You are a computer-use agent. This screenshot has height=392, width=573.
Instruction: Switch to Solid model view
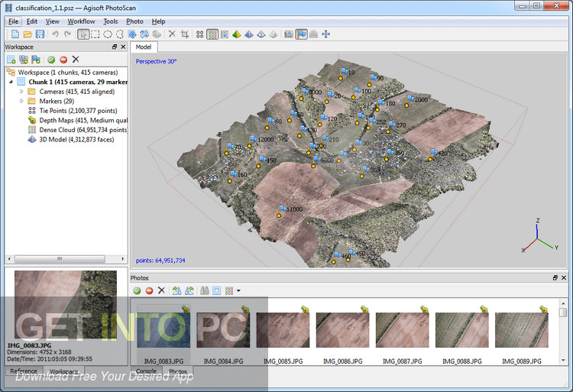coord(249,34)
